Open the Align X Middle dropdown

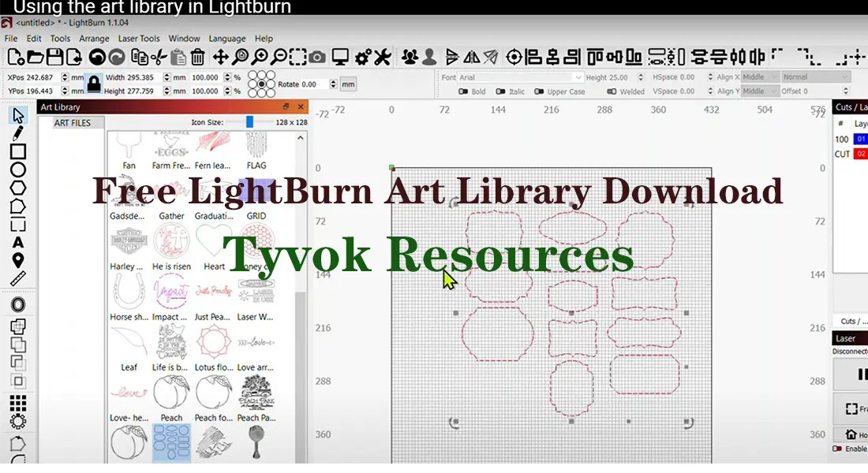click(x=761, y=76)
